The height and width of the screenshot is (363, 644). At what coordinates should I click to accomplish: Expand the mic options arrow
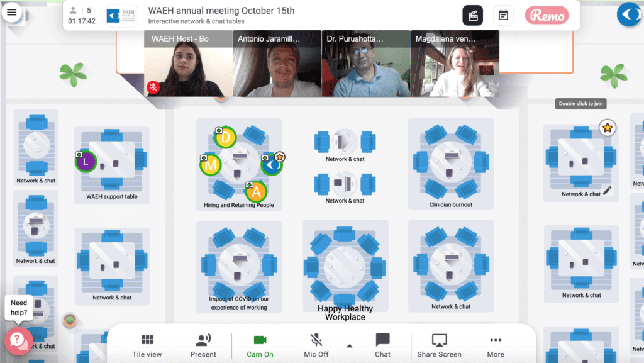350,346
